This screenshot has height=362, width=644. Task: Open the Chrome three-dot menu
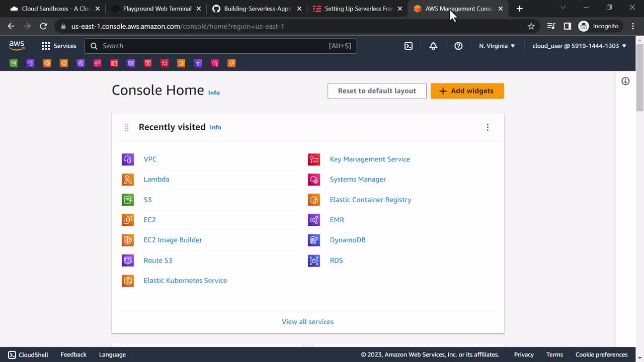tap(633, 26)
